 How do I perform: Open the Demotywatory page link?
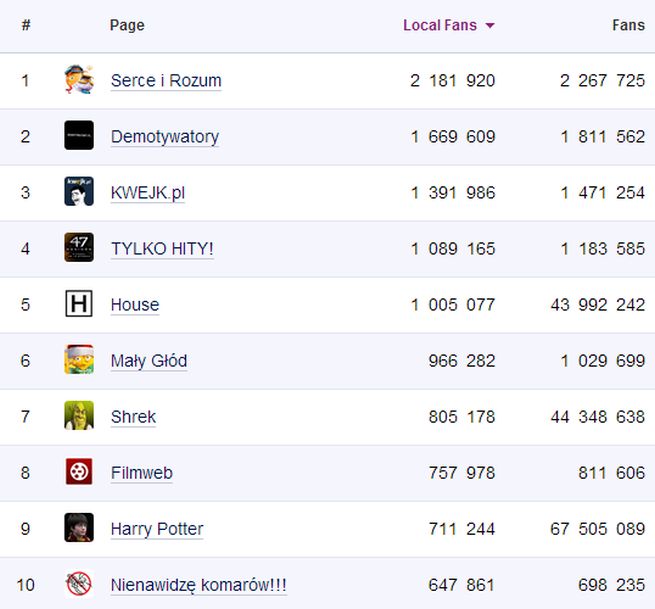pyautogui.click(x=165, y=137)
